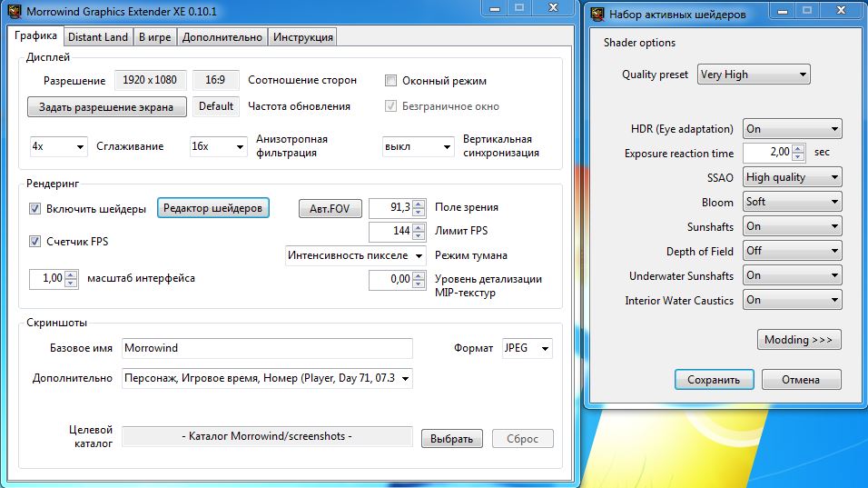Screen dimensions: 868x488
Task: Click the 16:9 aspect ratio value
Action: pos(215,80)
